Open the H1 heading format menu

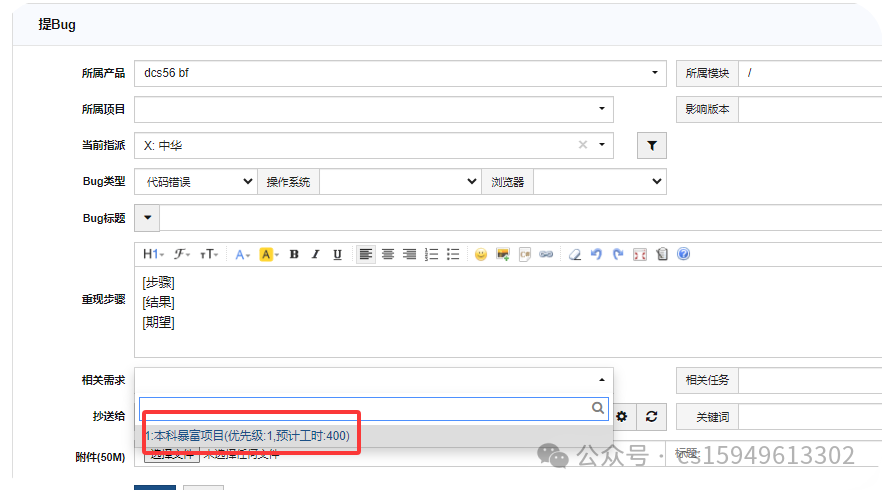point(153,254)
